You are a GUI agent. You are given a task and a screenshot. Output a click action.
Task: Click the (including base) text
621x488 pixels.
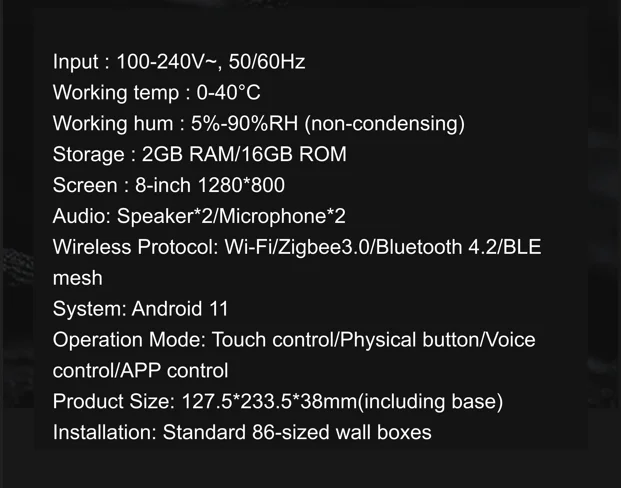pyautogui.click(x=430, y=401)
